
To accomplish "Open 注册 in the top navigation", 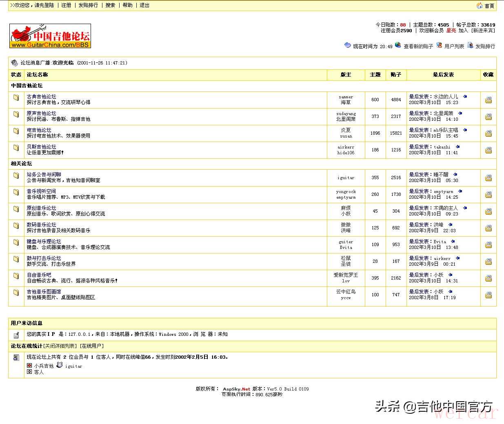I will pyautogui.click(x=66, y=5).
